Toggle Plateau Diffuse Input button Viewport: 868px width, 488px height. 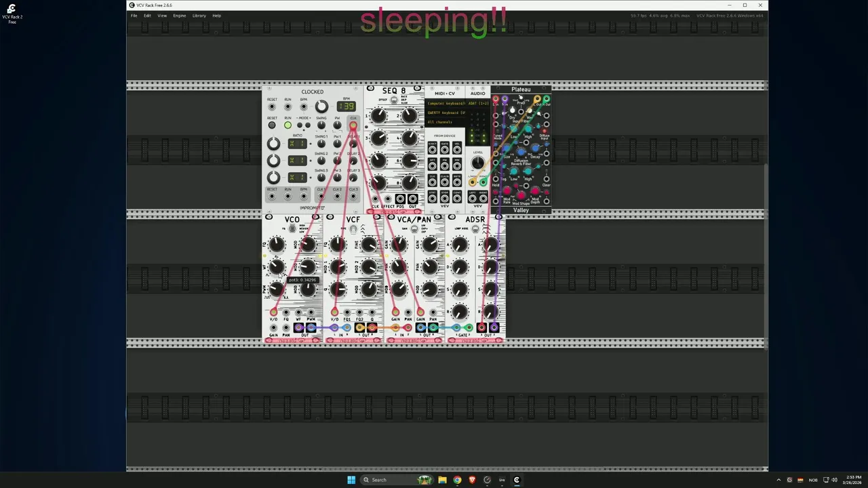(x=544, y=131)
